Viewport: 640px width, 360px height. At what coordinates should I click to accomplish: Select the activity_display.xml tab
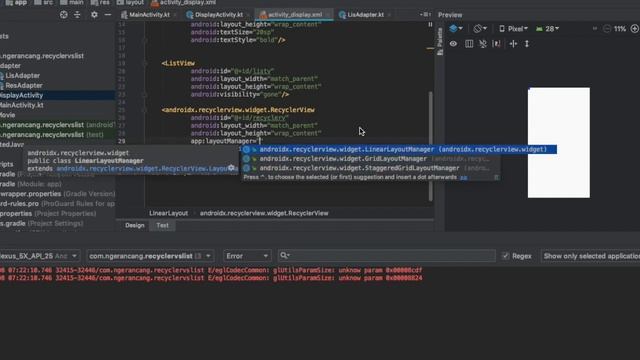[x=295, y=15]
